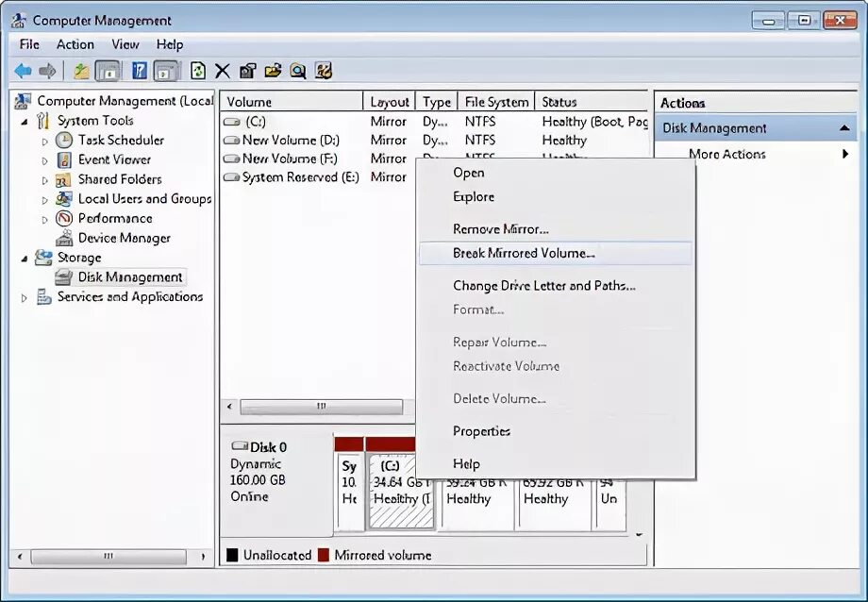Expand the Local Users and Groups arrow

pos(45,200)
